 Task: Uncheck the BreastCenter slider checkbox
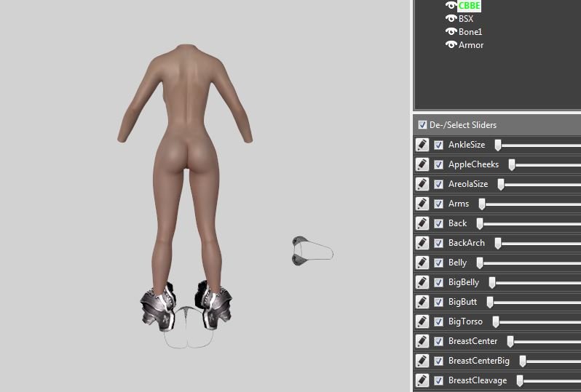[x=438, y=341]
